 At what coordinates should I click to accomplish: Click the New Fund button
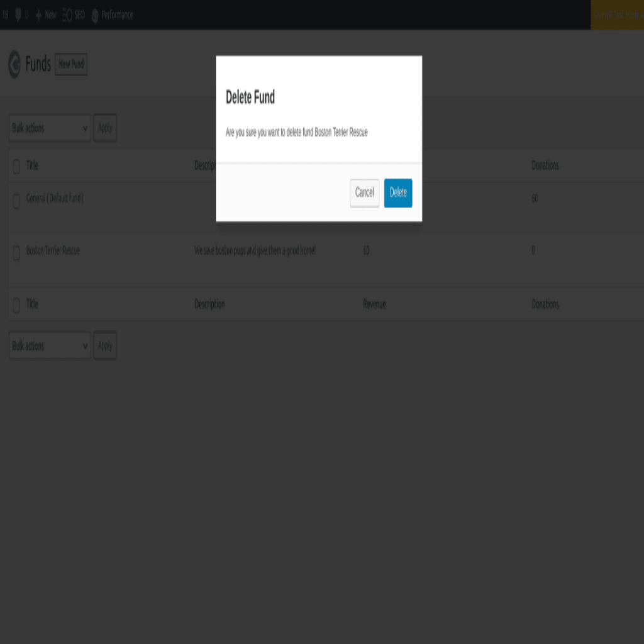point(71,64)
